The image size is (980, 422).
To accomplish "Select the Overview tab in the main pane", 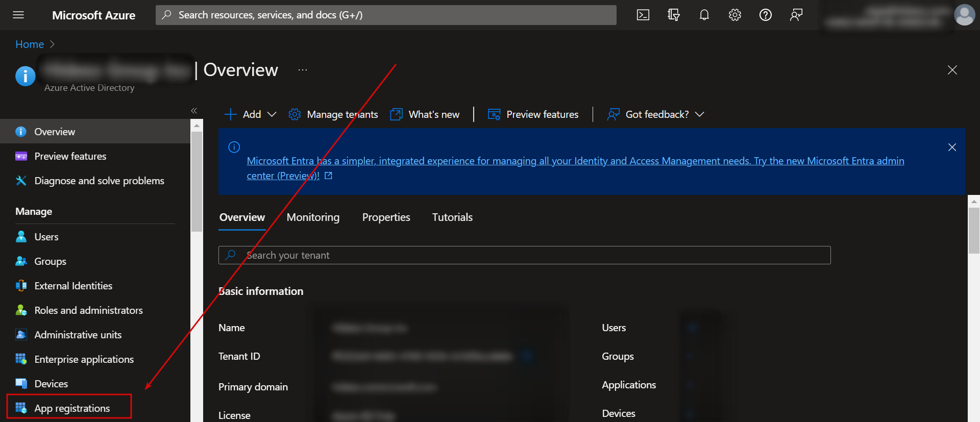I will (x=242, y=217).
